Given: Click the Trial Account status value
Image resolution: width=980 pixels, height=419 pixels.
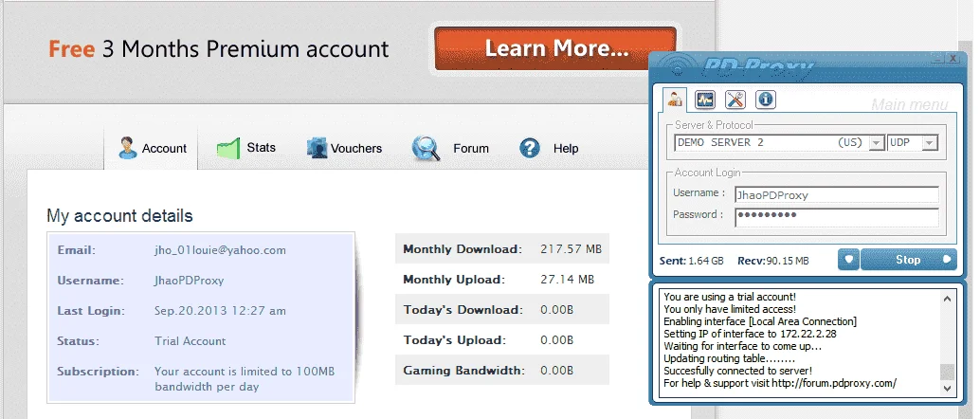Looking at the screenshot, I should point(190,341).
